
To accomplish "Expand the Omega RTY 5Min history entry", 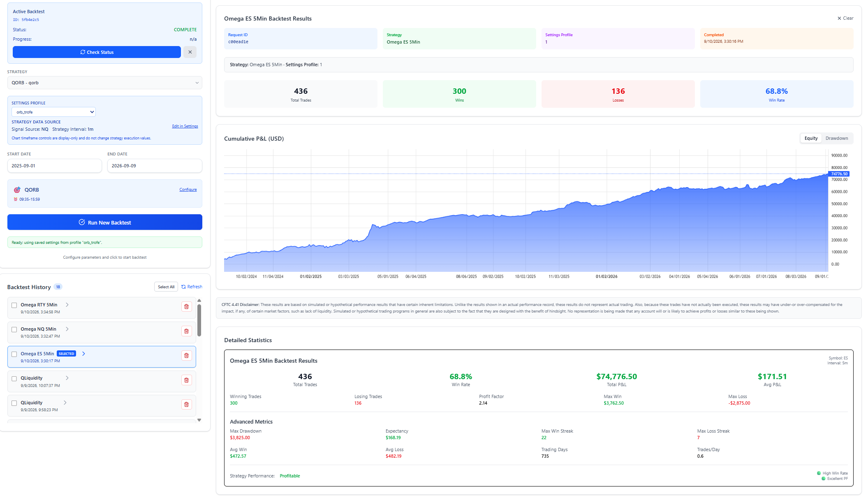I will [x=67, y=305].
